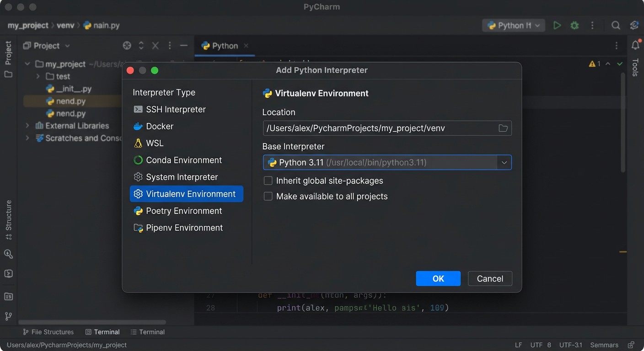
Task: Select __init__.py in the project tree
Action: pyautogui.click(x=69, y=89)
